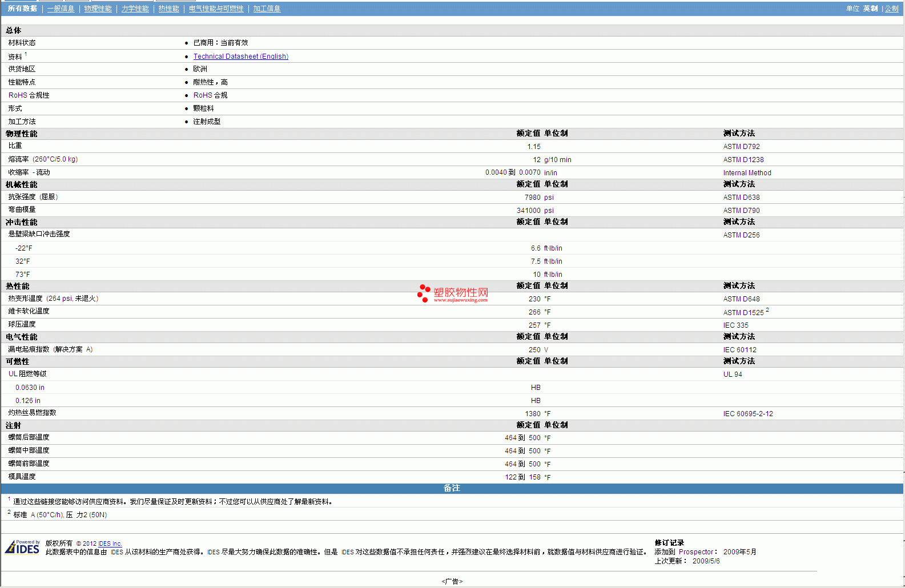The image size is (905, 588).
Task: Open the 加工信息 tab
Action: point(267,9)
